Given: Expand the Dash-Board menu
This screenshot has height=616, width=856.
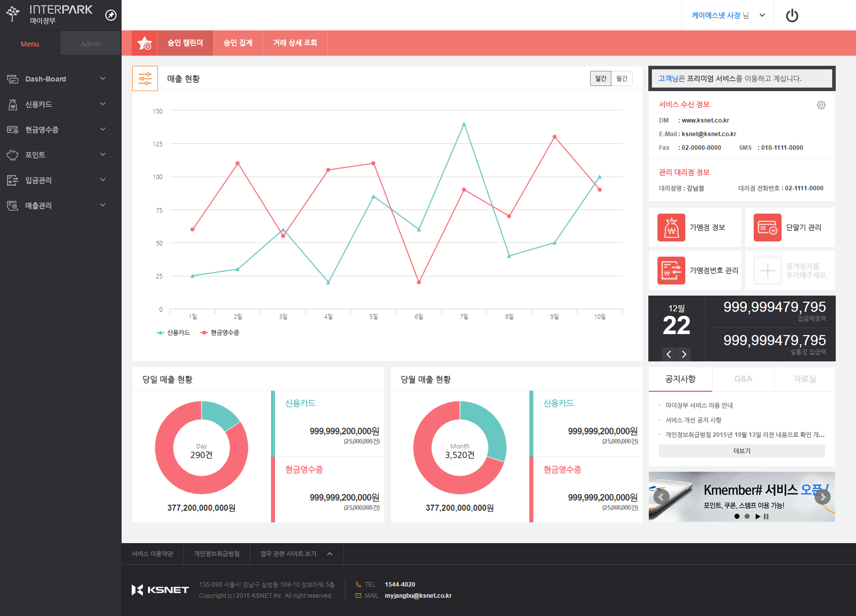Looking at the screenshot, I should pyautogui.click(x=103, y=78).
